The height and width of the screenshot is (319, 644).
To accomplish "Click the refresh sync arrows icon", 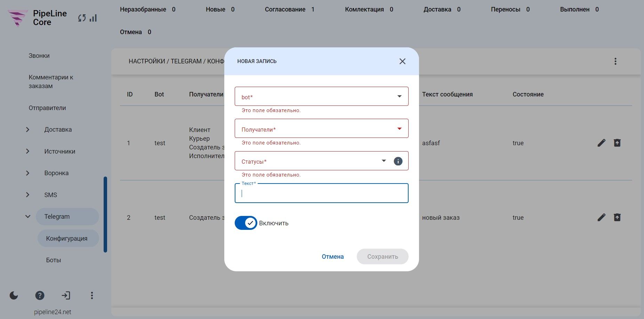I will click(82, 18).
